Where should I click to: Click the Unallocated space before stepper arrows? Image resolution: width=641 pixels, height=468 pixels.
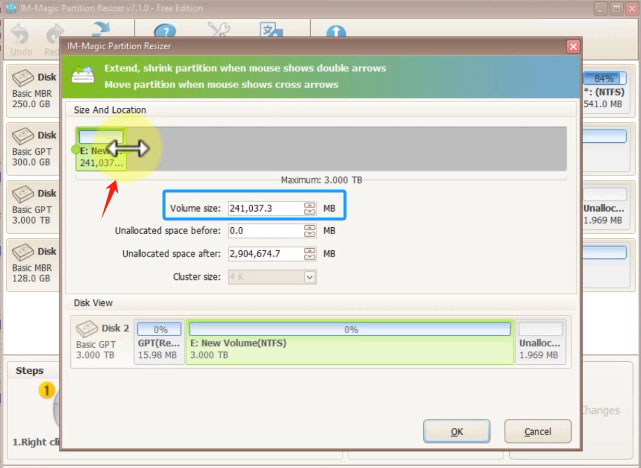[x=310, y=231]
